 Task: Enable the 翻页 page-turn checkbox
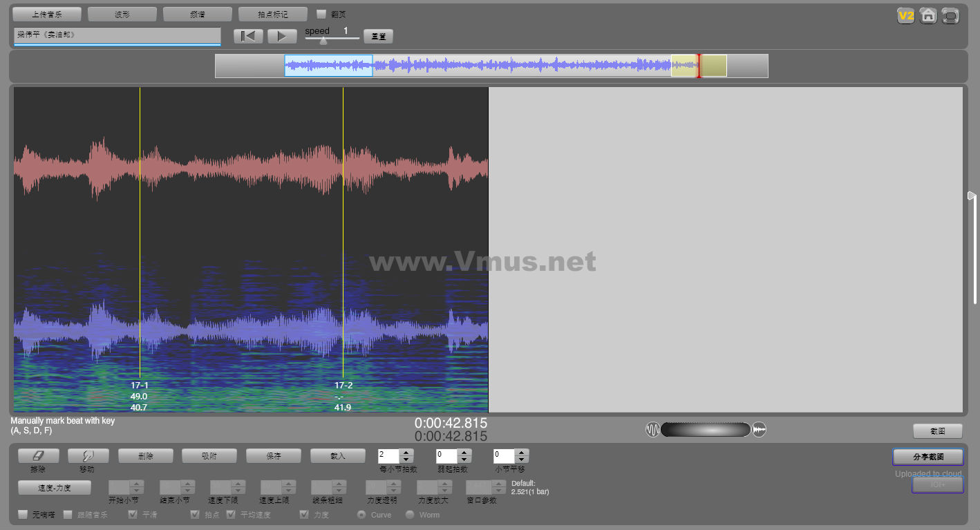click(321, 14)
